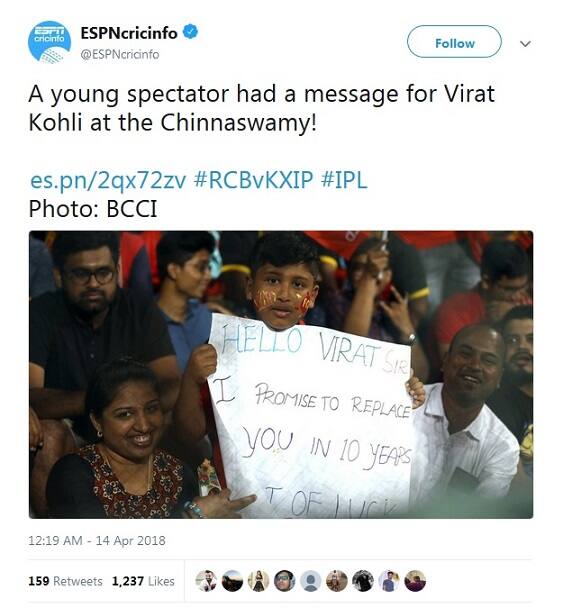The image size is (563, 608).
Task: Open the #RCBvKXIP hashtag
Action: click(x=253, y=180)
